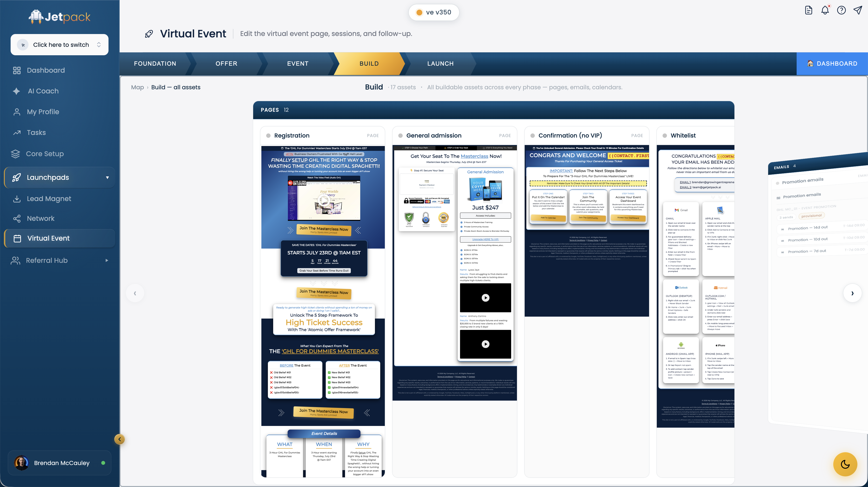
Task: Open the Foundation phase tab
Action: (155, 63)
